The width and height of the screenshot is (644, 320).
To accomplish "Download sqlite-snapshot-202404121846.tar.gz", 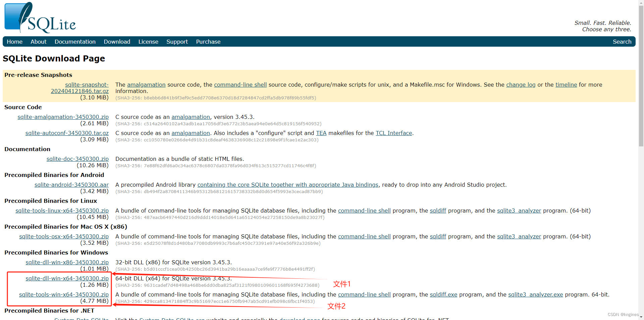I will point(80,88).
